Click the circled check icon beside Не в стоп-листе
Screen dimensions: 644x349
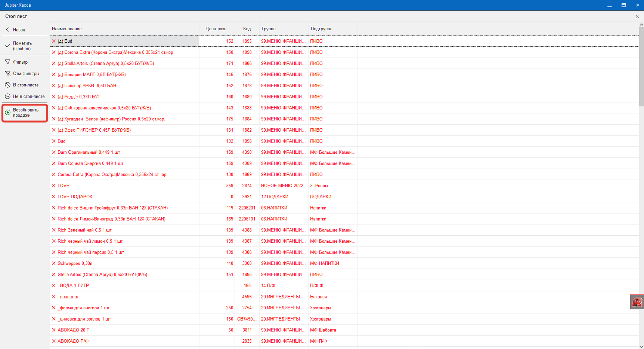pyautogui.click(x=7, y=97)
